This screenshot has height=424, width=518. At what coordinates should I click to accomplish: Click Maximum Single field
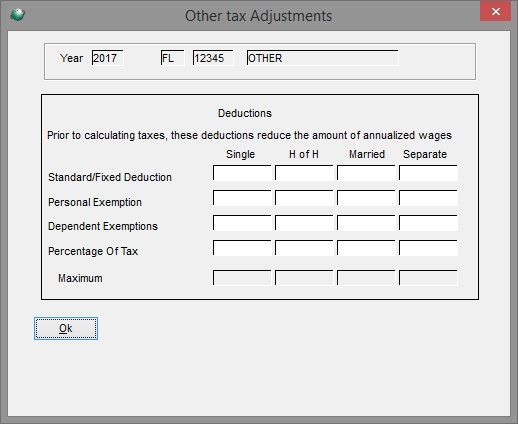tap(242, 278)
